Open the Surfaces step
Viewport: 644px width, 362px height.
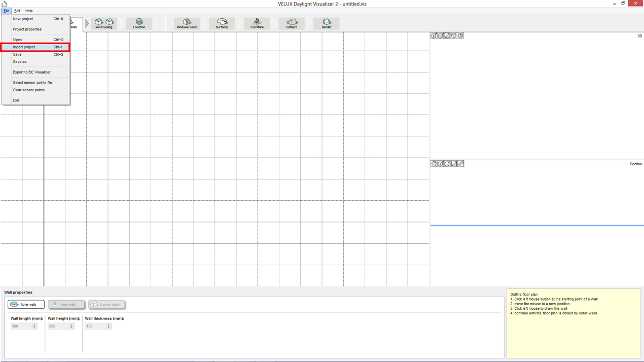tap(222, 23)
